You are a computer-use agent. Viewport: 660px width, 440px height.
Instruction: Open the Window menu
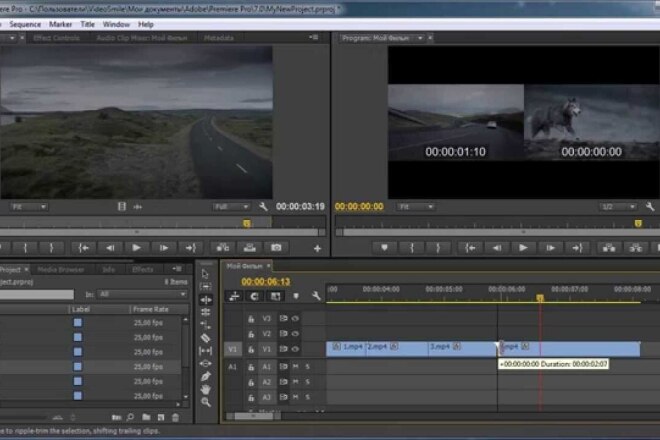point(116,24)
